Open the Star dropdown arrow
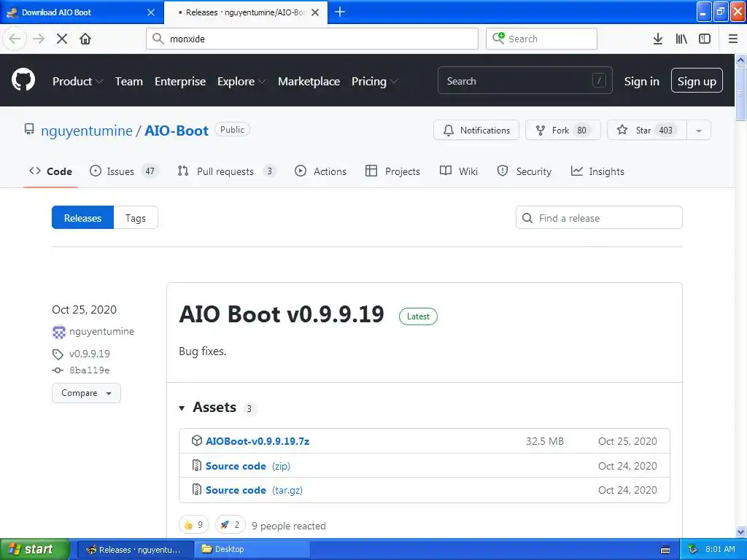This screenshot has height=560, width=747. click(x=699, y=131)
